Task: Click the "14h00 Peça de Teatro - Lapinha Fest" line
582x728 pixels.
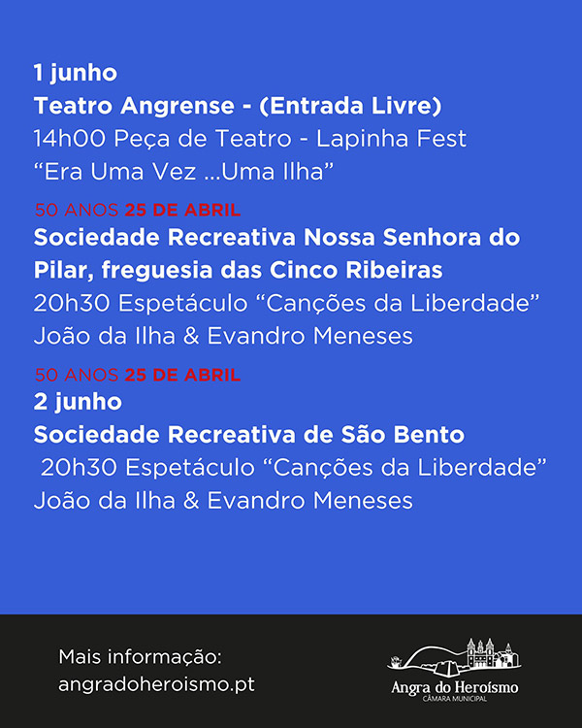Action: click(249, 139)
